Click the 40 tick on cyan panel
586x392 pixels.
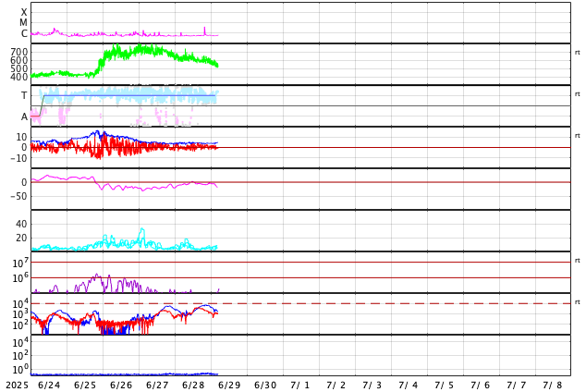[x=21, y=225]
